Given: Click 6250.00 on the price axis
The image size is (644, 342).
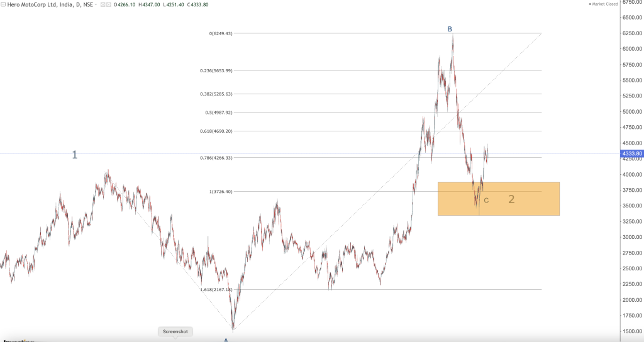Looking at the screenshot, I should (x=632, y=33).
